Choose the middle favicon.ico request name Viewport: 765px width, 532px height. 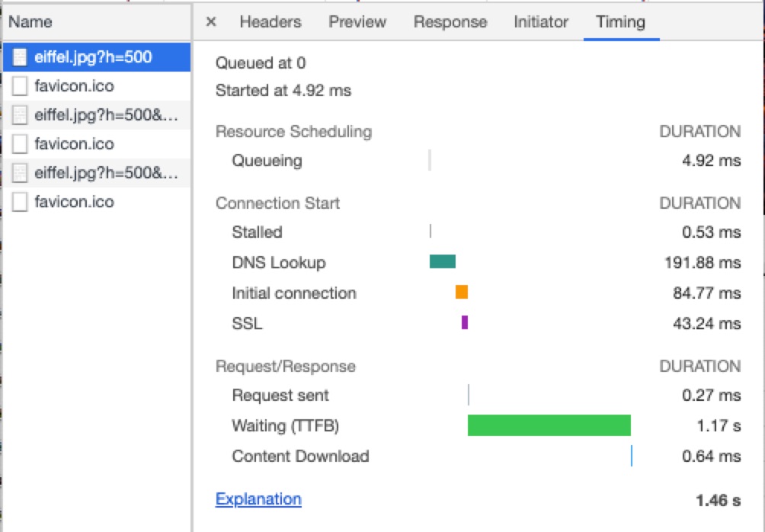tap(74, 144)
